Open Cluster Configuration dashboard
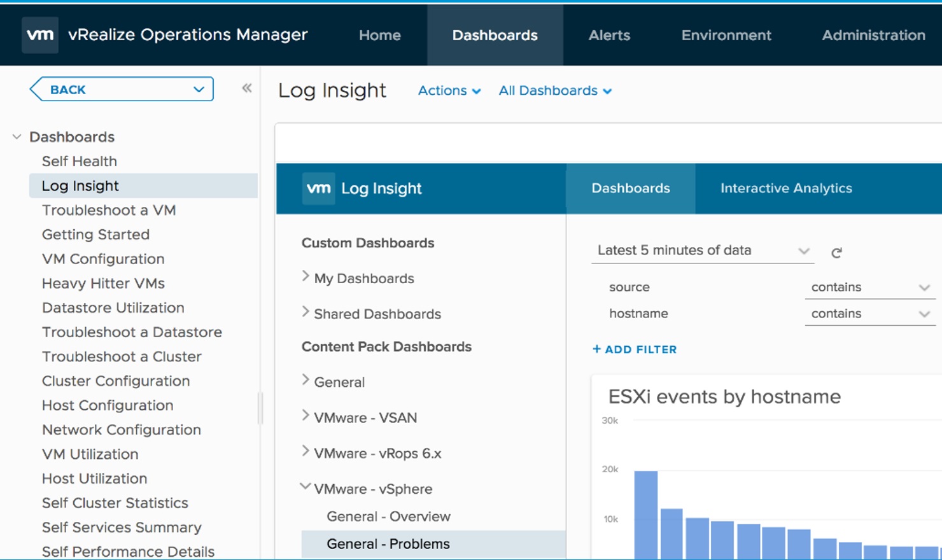Screen dimensions: 942x560 (x=116, y=381)
